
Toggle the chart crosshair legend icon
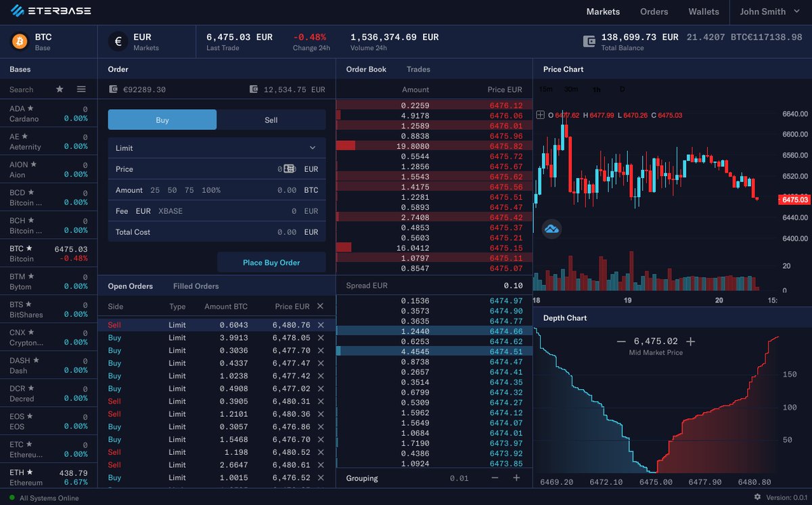540,115
